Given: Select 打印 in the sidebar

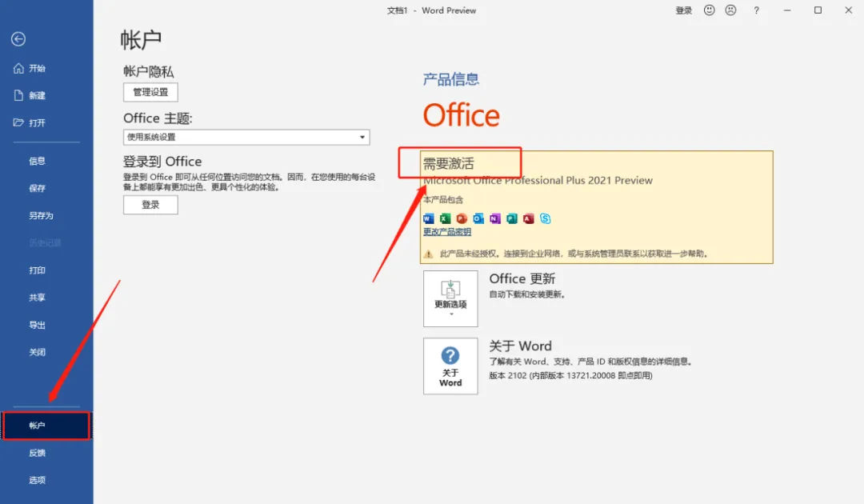Looking at the screenshot, I should pyautogui.click(x=37, y=270).
